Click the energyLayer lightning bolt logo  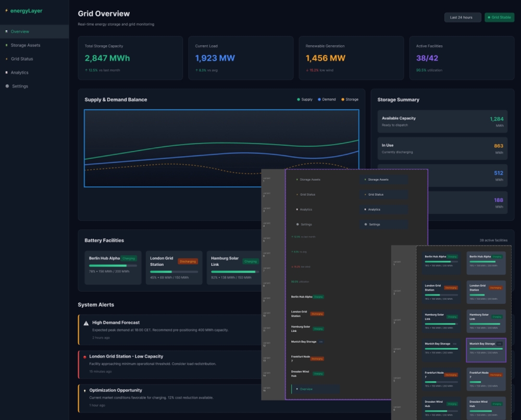click(x=7, y=10)
